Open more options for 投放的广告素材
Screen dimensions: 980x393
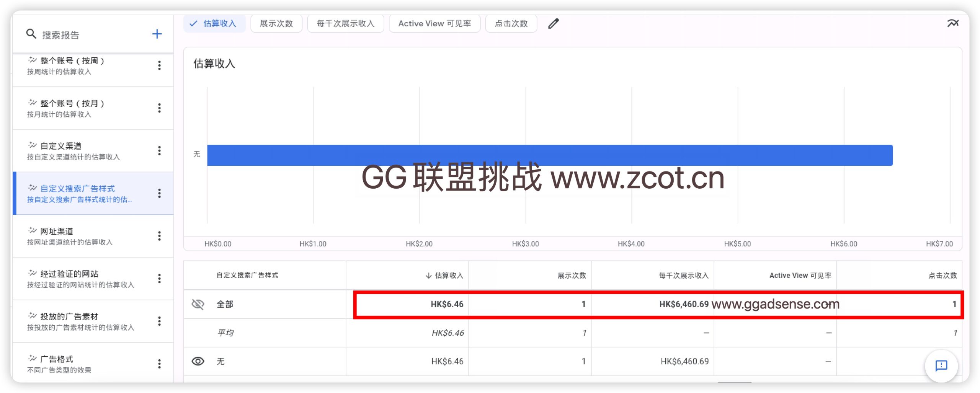(x=159, y=321)
